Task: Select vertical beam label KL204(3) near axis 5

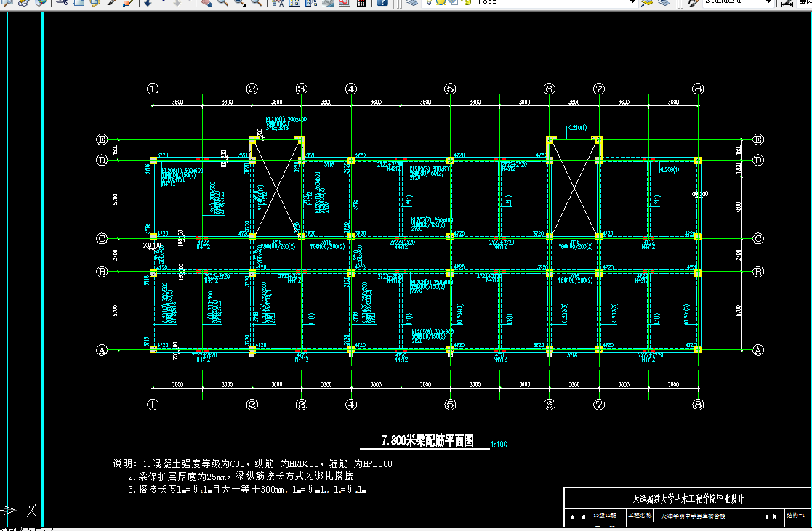Action: coord(460,315)
